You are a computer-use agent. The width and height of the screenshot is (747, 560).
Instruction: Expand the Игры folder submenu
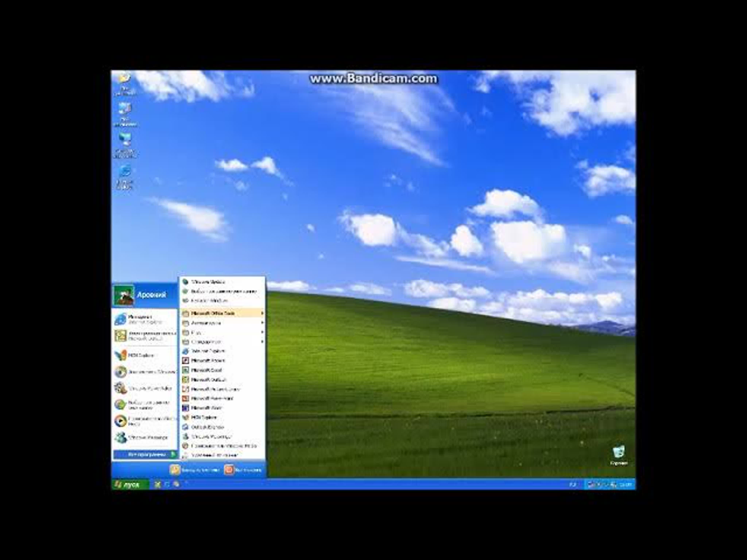point(222,332)
